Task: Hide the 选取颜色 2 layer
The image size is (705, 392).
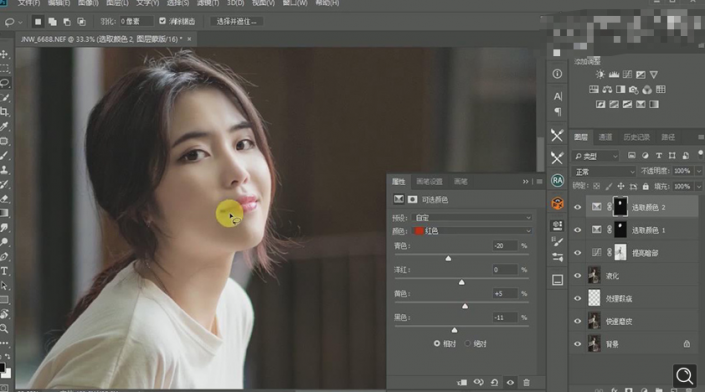Action: pos(577,207)
